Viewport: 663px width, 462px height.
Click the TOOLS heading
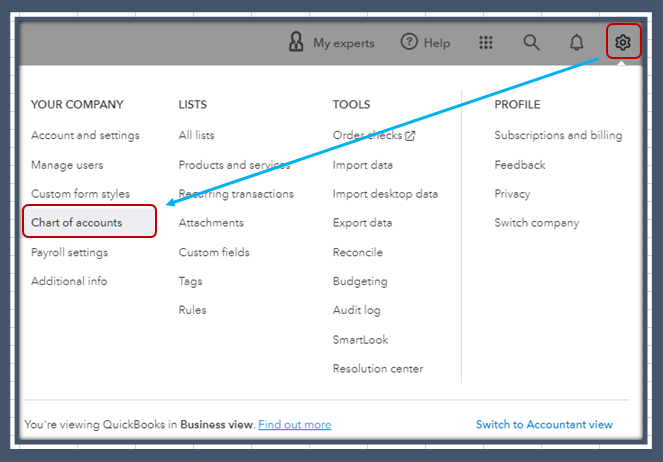pyautogui.click(x=351, y=104)
